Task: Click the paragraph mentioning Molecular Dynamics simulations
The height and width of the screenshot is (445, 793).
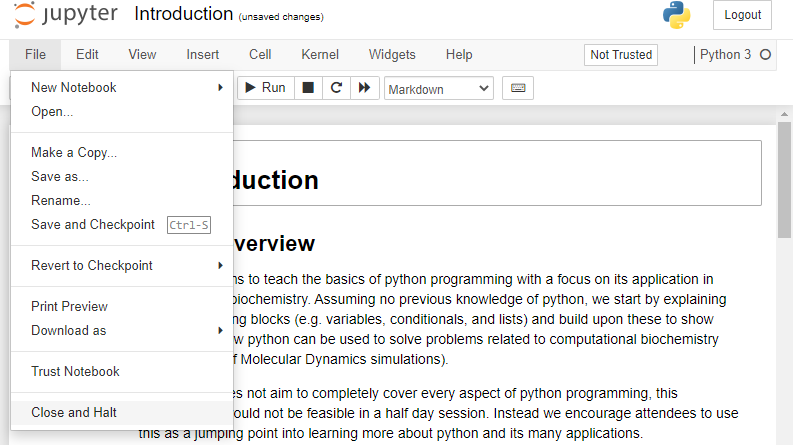Action: [479, 319]
